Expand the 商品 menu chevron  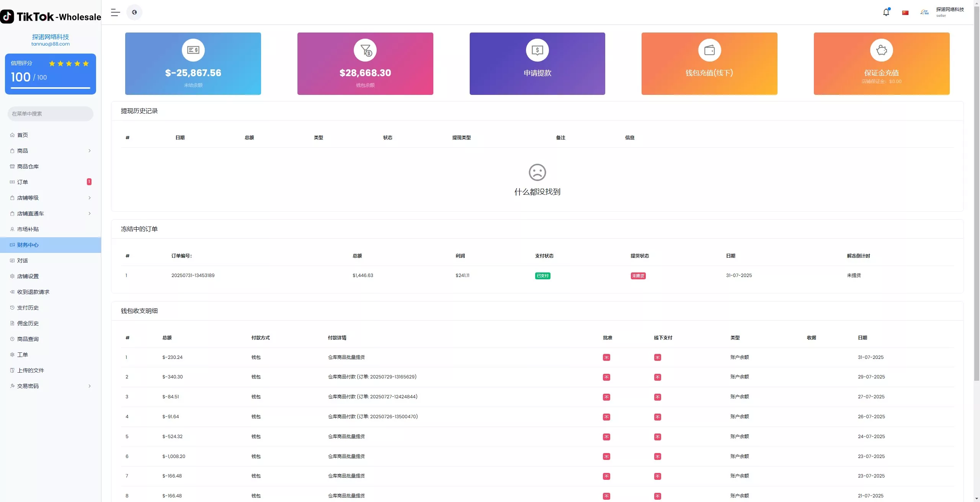[x=90, y=151]
